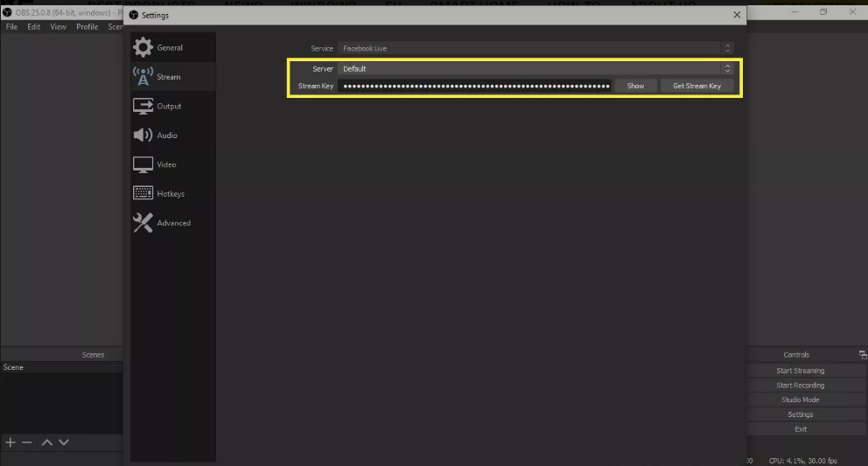Image resolution: width=868 pixels, height=466 pixels.
Task: Click the Stream Key password field
Action: point(475,86)
